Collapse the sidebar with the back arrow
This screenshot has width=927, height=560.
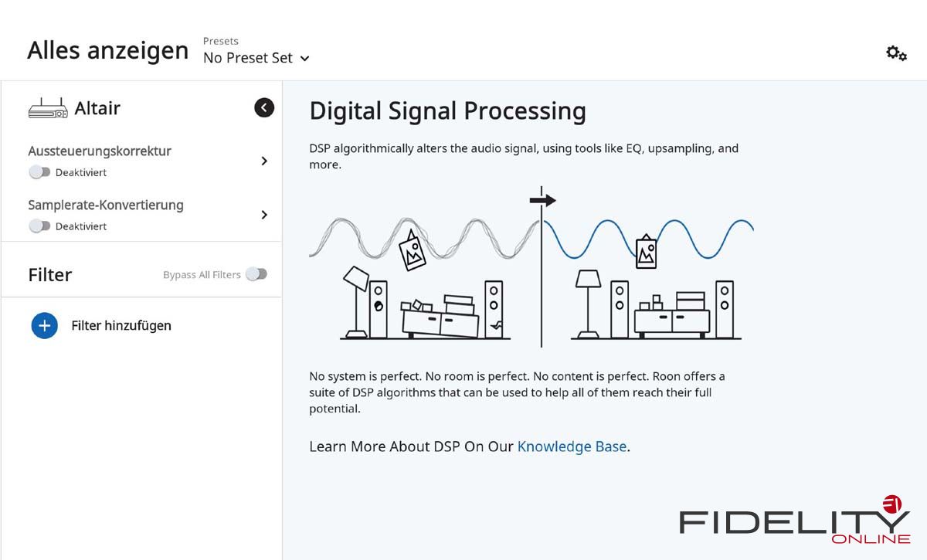(x=264, y=108)
